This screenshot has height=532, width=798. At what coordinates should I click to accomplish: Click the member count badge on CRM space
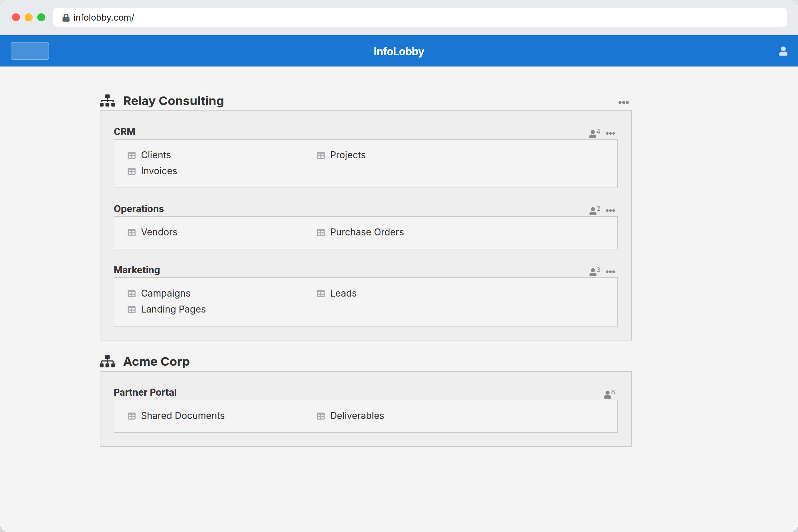click(x=594, y=133)
